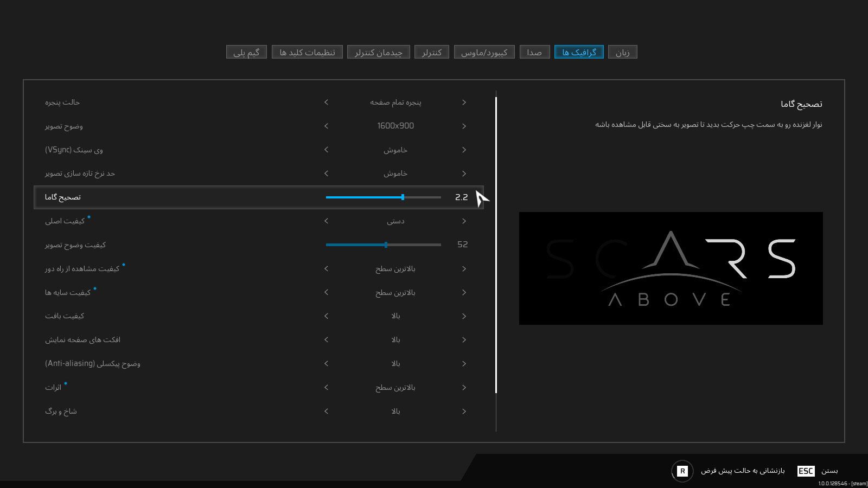868x488 pixels.
Task: Open the گیم پلی (Gameplay) tab
Action: point(246,52)
